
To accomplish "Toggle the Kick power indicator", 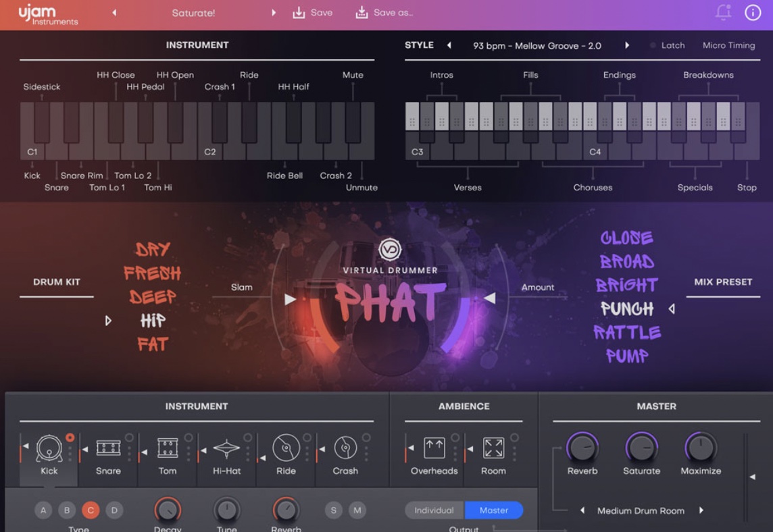I will coord(70,437).
